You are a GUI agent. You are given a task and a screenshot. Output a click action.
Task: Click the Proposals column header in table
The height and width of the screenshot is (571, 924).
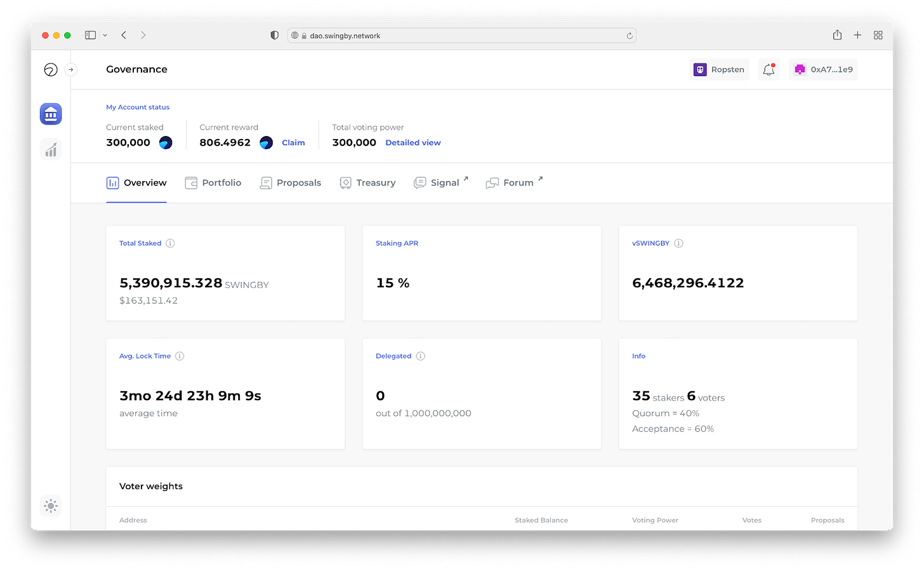pos(828,520)
